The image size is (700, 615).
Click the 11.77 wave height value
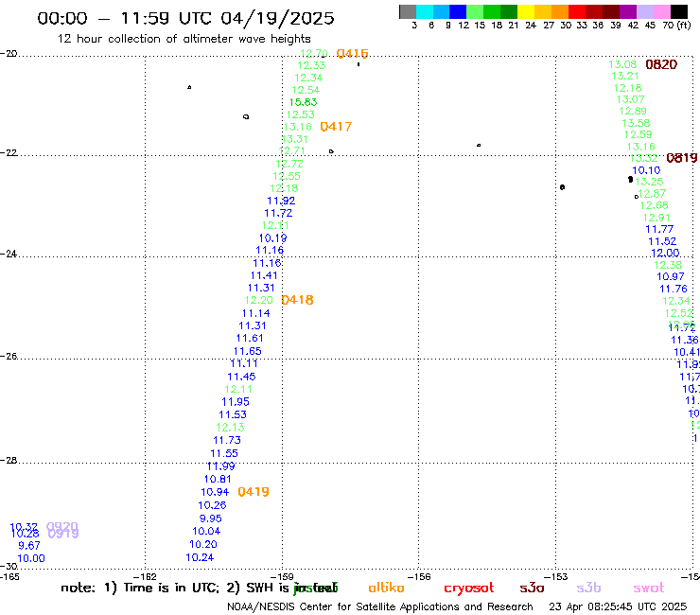click(x=659, y=230)
